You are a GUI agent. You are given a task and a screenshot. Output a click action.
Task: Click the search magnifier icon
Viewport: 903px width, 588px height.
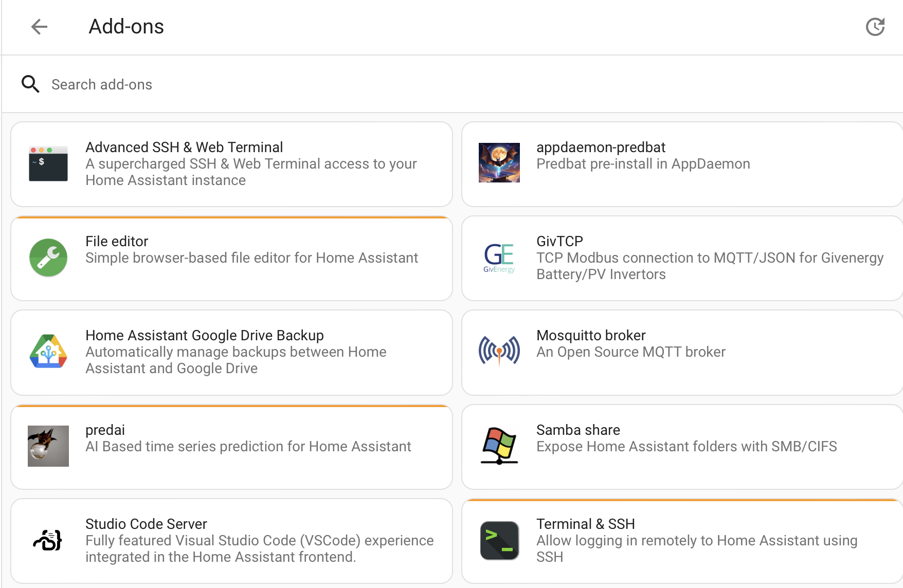point(30,84)
